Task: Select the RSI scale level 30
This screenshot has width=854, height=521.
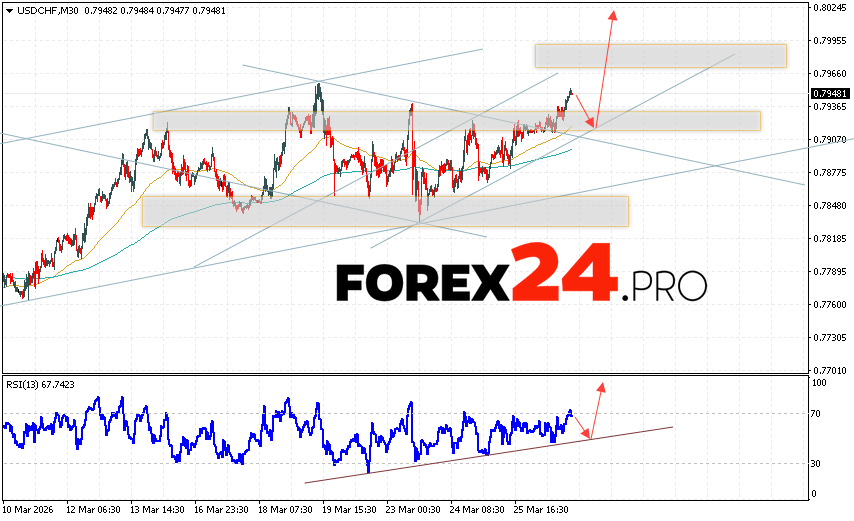Action: click(815, 464)
